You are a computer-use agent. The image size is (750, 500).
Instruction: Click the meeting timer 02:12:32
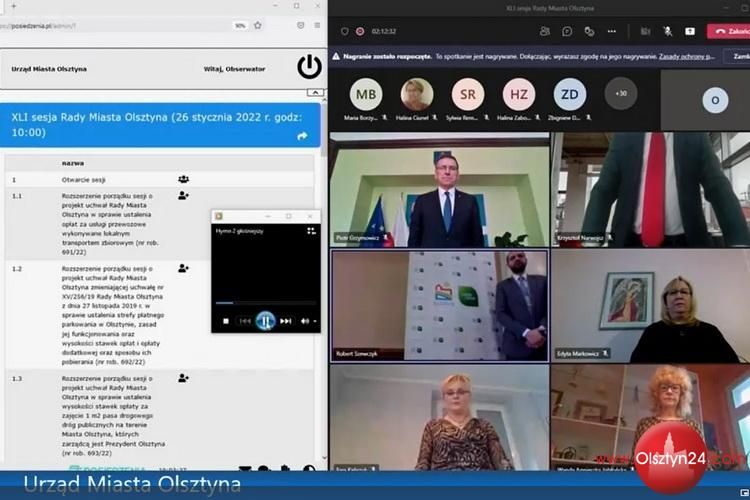tap(384, 31)
